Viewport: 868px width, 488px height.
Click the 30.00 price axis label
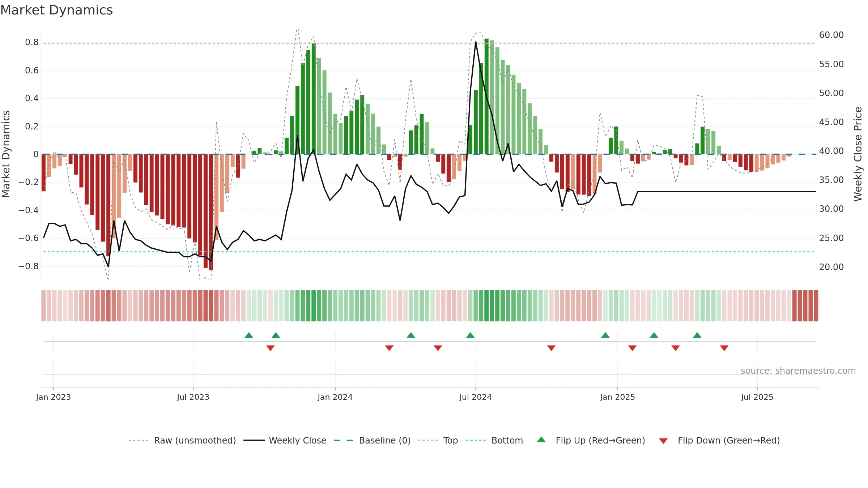point(831,209)
